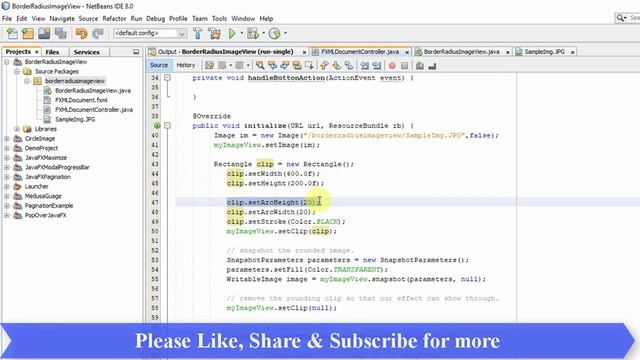Switch to the Files tab
This screenshot has width=640, height=360.
coord(52,52)
